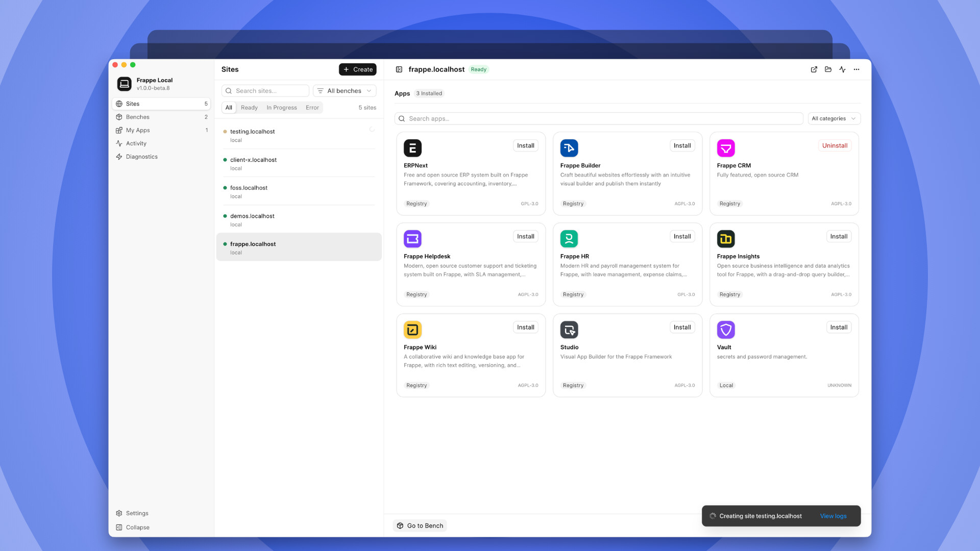Switch to the All sites filter tab
980x551 pixels.
(x=229, y=108)
